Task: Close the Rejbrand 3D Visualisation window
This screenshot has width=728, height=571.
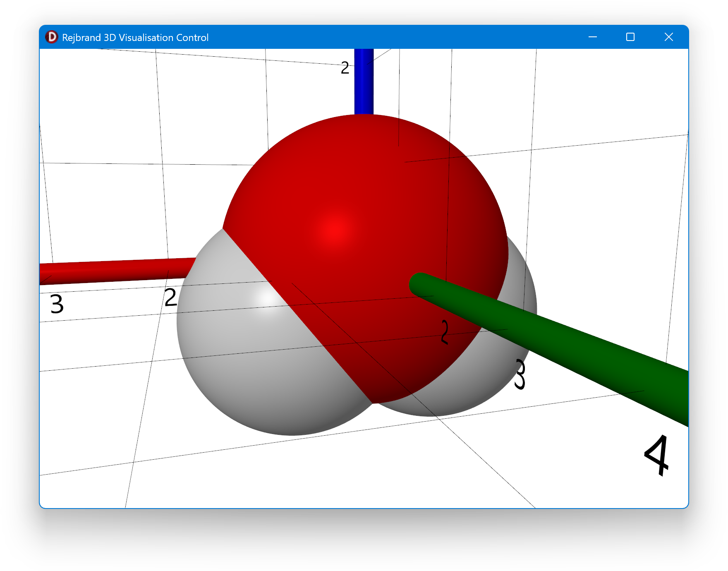Action: pos(668,37)
